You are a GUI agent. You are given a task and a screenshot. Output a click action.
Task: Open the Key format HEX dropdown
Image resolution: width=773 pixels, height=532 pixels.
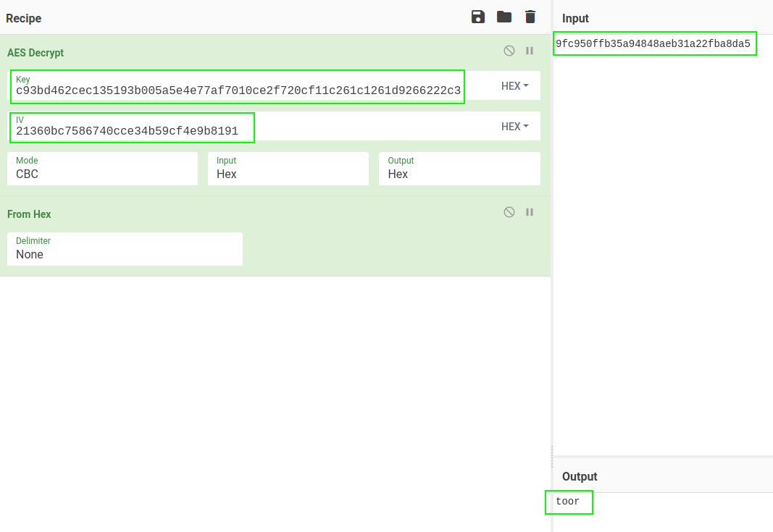[x=514, y=85]
